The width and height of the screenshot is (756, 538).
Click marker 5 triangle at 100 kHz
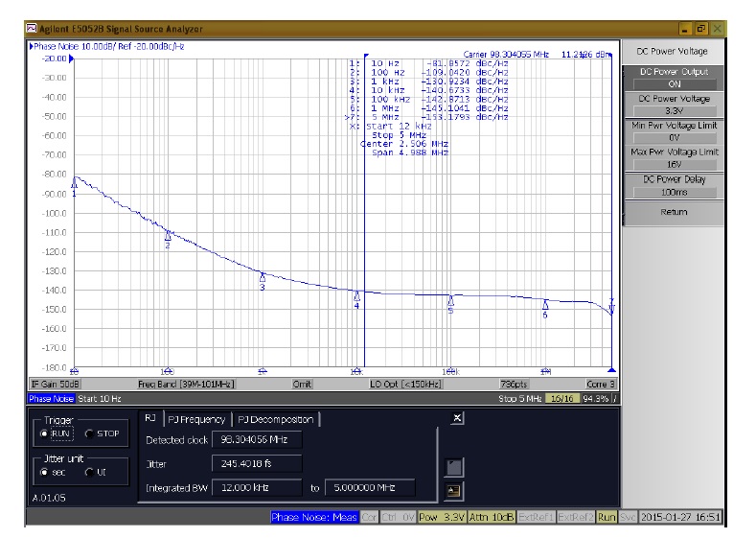tap(450, 299)
